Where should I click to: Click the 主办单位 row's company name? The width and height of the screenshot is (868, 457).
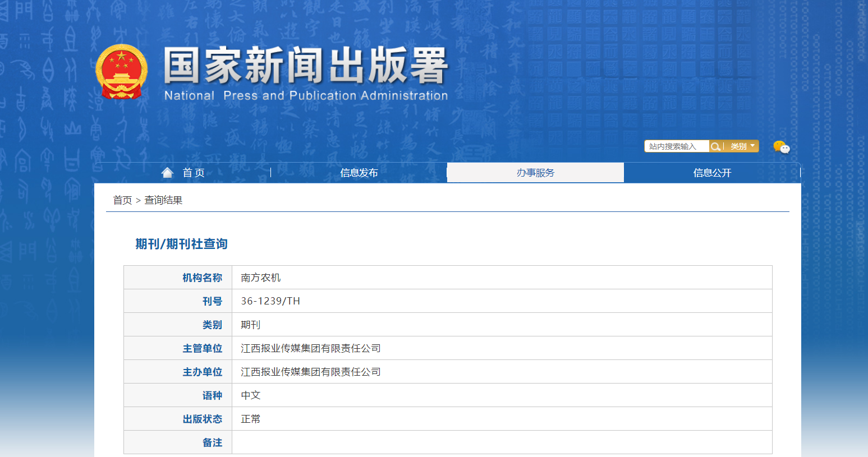(x=310, y=372)
